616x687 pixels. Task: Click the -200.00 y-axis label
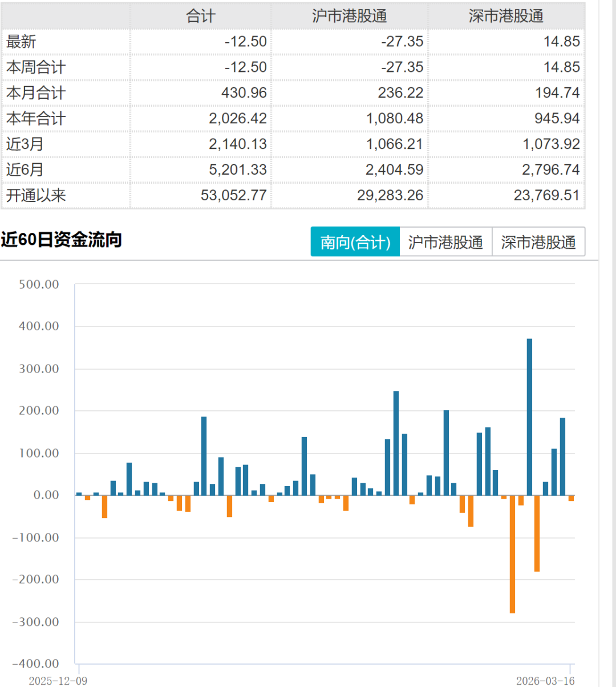point(35,580)
